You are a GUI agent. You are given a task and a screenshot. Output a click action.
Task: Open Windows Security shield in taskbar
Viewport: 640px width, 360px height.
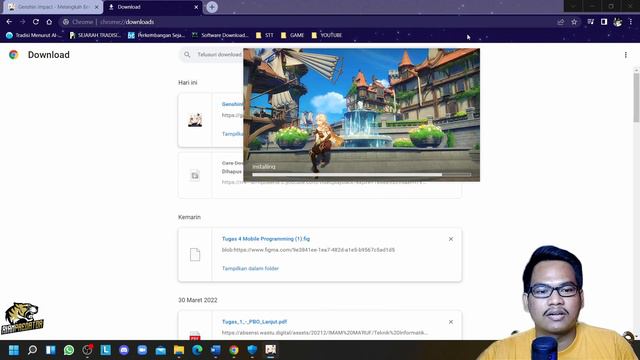pos(252,350)
